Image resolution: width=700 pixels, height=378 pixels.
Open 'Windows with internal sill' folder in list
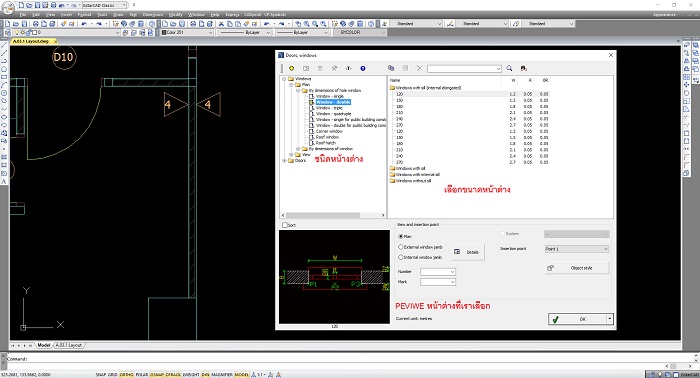point(418,174)
